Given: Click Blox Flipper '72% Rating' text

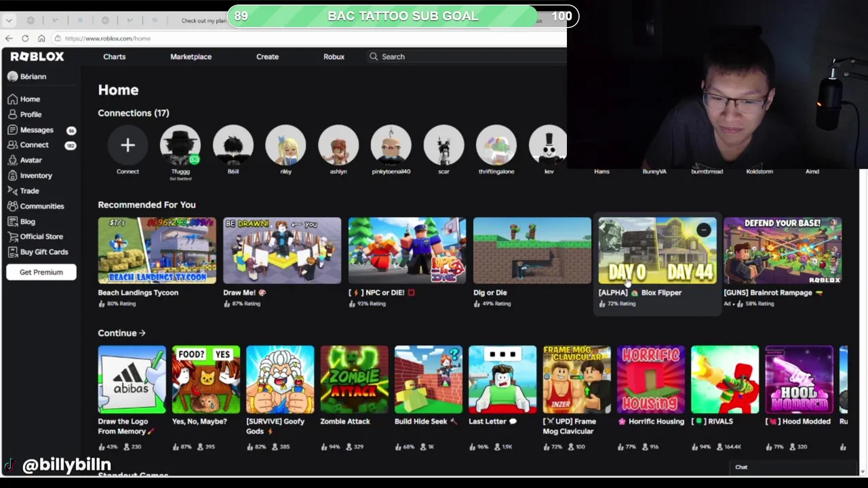Looking at the screenshot, I should click(x=622, y=304).
